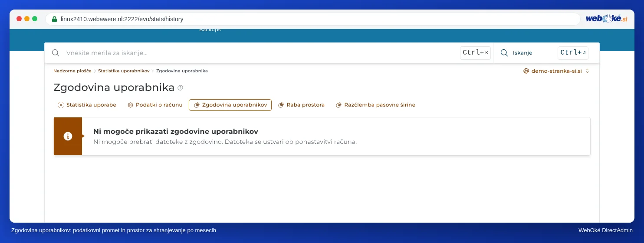Click the 'Ni mogoče prebrati datoteke' message text
This screenshot has width=644, height=243.
(x=225, y=142)
